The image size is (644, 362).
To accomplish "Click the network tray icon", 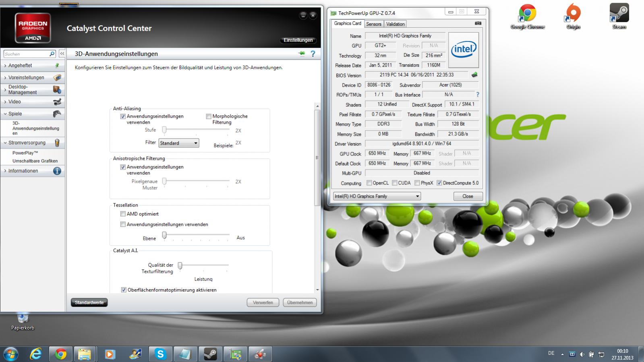I will 601,354.
